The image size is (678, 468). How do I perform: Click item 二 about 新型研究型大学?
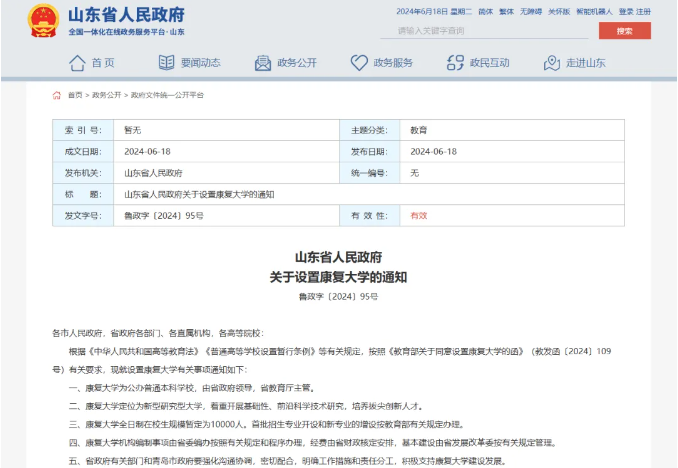pyautogui.click(x=246, y=406)
